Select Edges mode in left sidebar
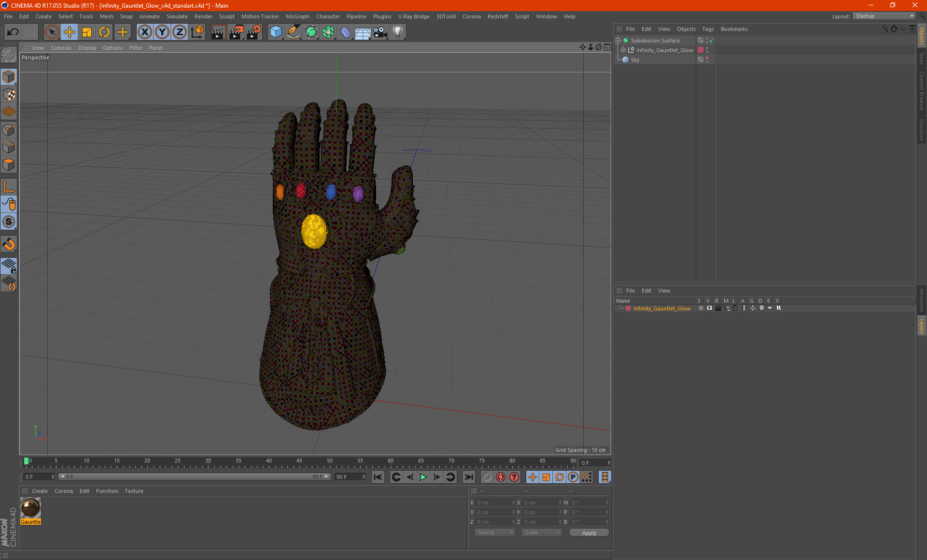This screenshot has width=927, height=560. [9, 147]
